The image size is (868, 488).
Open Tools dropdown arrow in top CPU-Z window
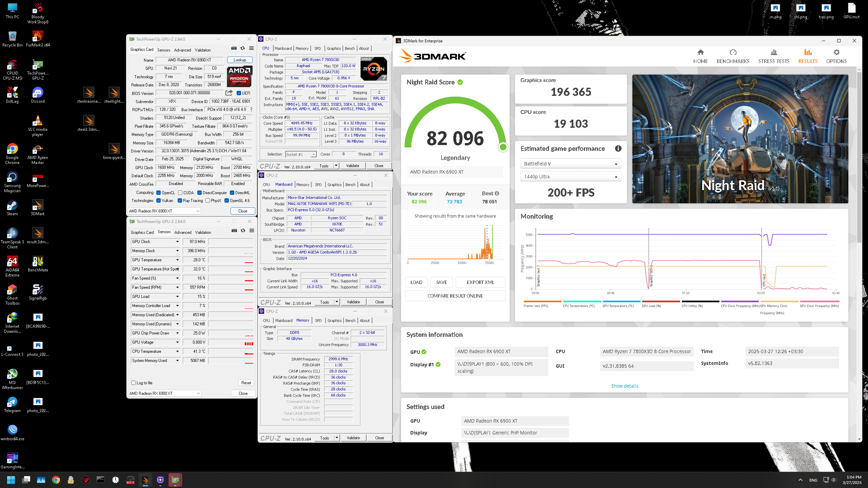(336, 166)
